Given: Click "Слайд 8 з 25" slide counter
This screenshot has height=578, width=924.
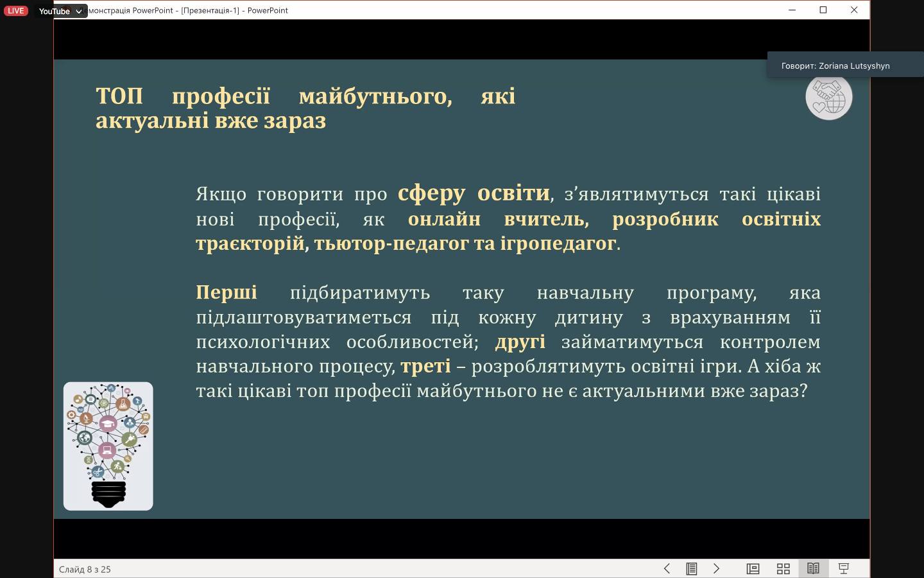Looking at the screenshot, I should [x=85, y=569].
